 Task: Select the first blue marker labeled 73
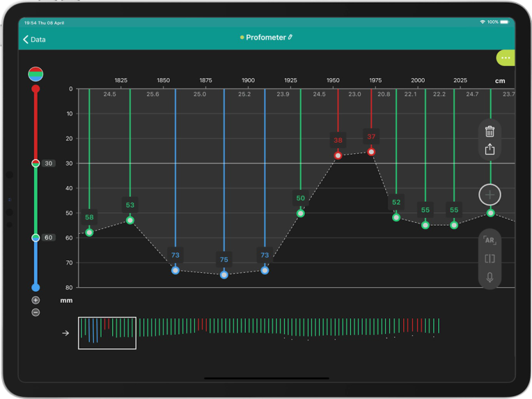pos(175,270)
